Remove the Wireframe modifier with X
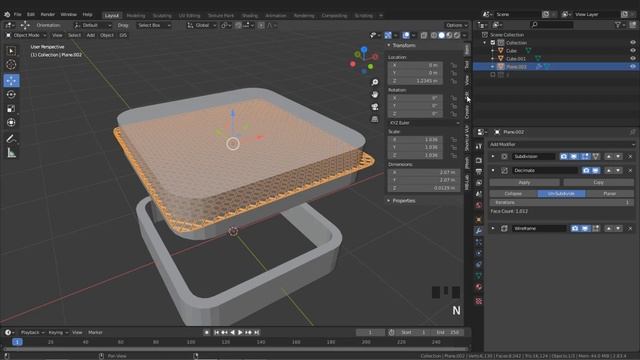 click(x=630, y=229)
